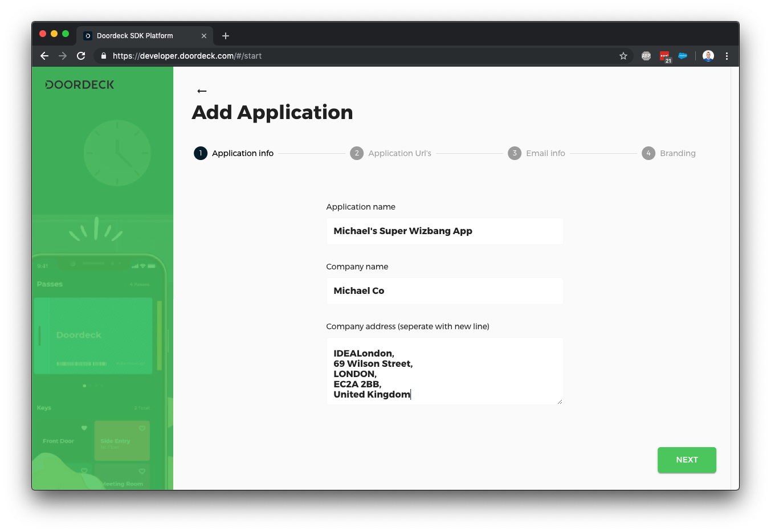
Task: Open the LastPass extension with 21 badge
Action: click(664, 56)
